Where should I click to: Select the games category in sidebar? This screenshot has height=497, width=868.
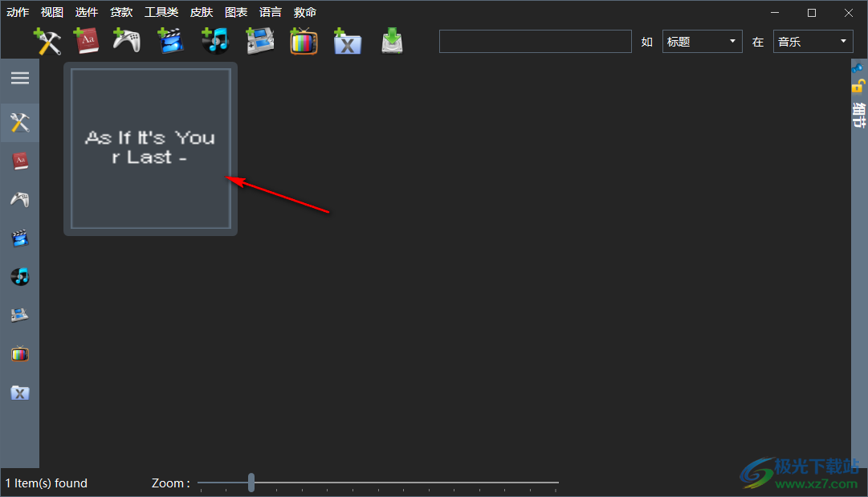pyautogui.click(x=20, y=200)
